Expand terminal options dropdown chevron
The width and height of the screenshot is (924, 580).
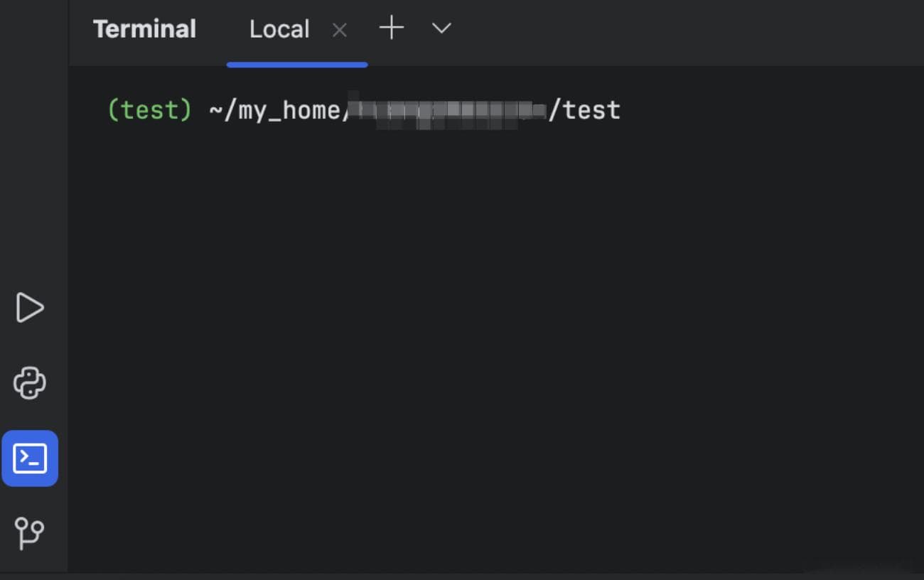coord(441,28)
